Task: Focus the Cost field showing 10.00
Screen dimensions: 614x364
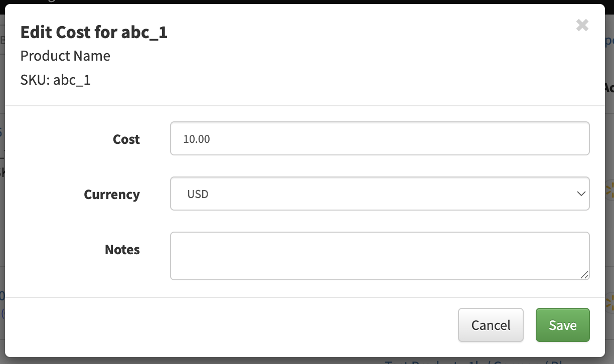Action: click(x=380, y=138)
